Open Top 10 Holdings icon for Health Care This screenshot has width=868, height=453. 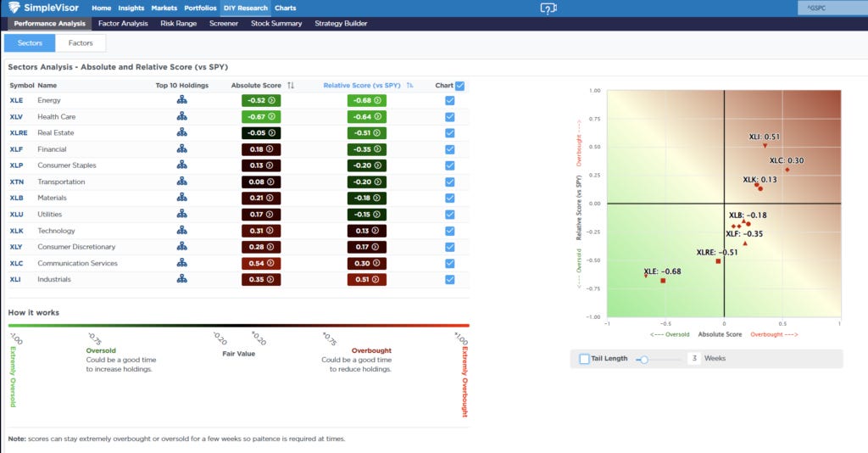(181, 116)
